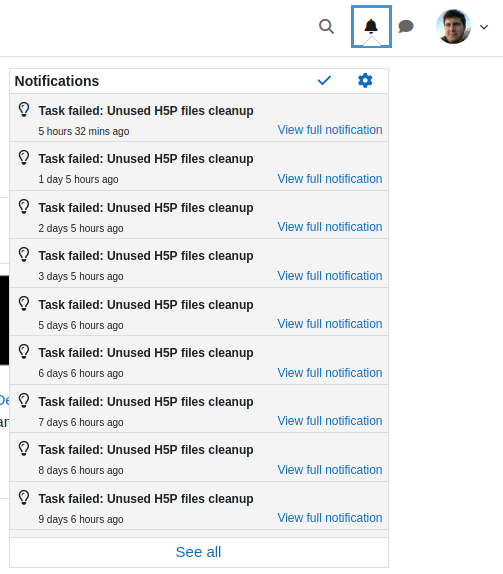Open Task failed title from 3 days 5 hours ago
The height and width of the screenshot is (574, 503).
tap(146, 256)
